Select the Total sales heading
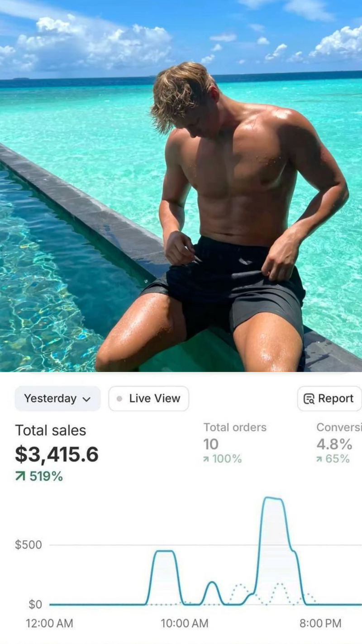The width and height of the screenshot is (362, 644). click(x=50, y=430)
